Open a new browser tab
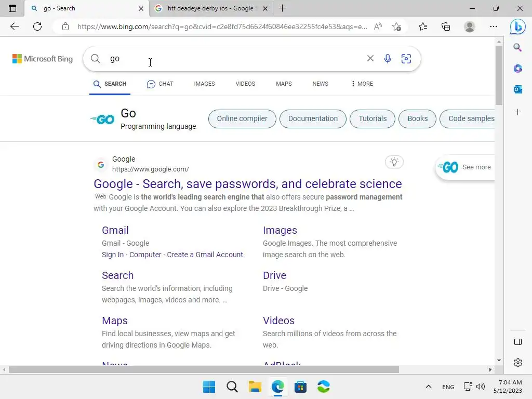The height and width of the screenshot is (399, 532). point(282,8)
